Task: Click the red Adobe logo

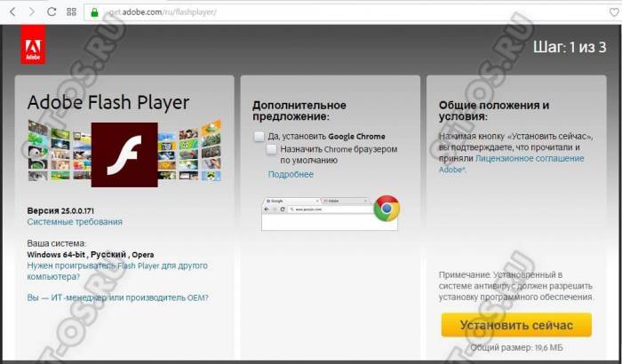Action: pos(31,50)
